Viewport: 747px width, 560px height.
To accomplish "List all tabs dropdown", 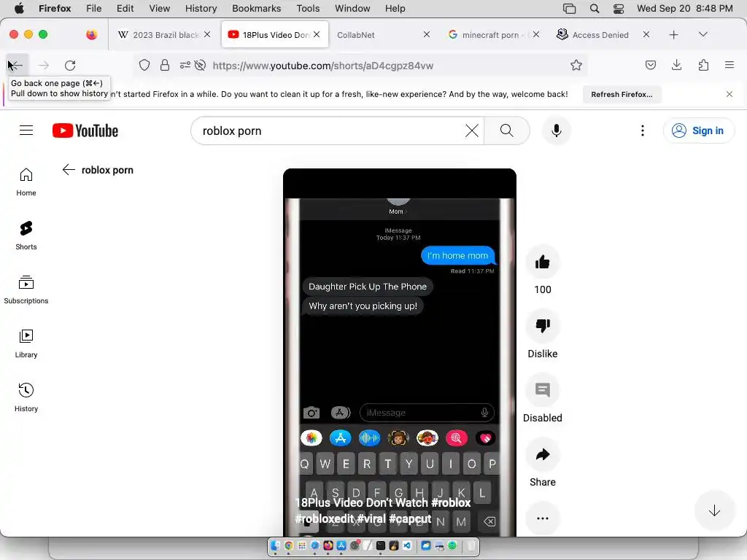I will pyautogui.click(x=703, y=34).
